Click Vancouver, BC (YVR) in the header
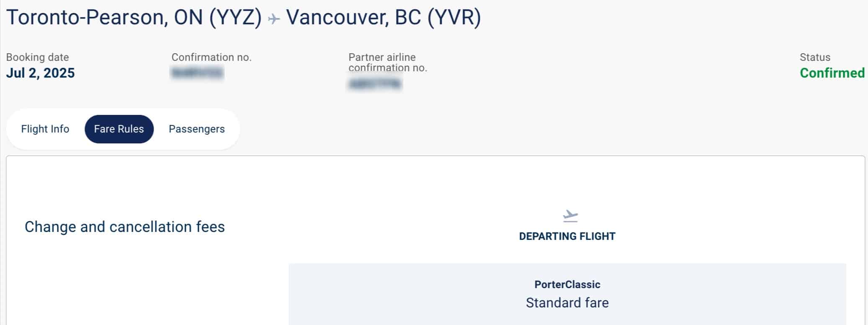 coord(383,18)
